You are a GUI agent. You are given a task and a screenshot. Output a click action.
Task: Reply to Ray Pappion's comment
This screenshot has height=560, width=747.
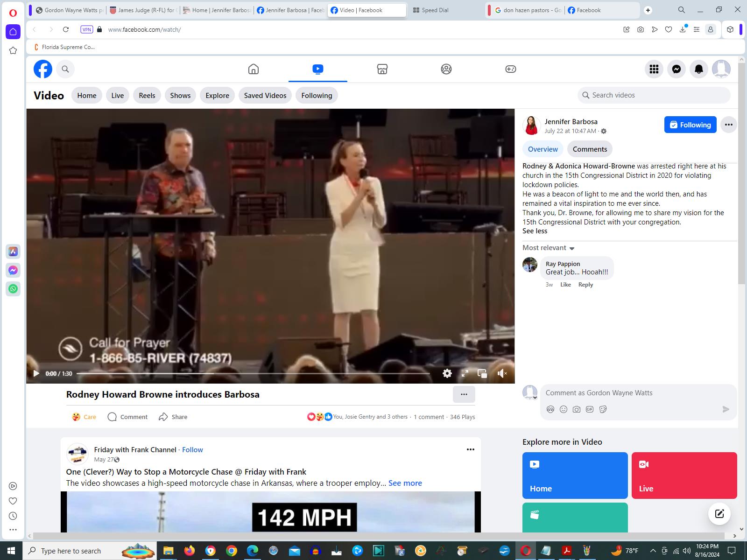click(x=585, y=285)
